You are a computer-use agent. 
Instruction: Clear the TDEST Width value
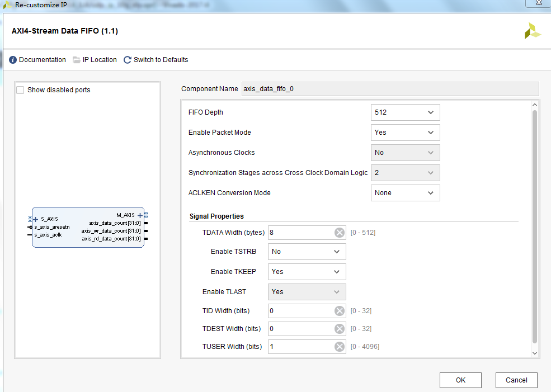[340, 328]
